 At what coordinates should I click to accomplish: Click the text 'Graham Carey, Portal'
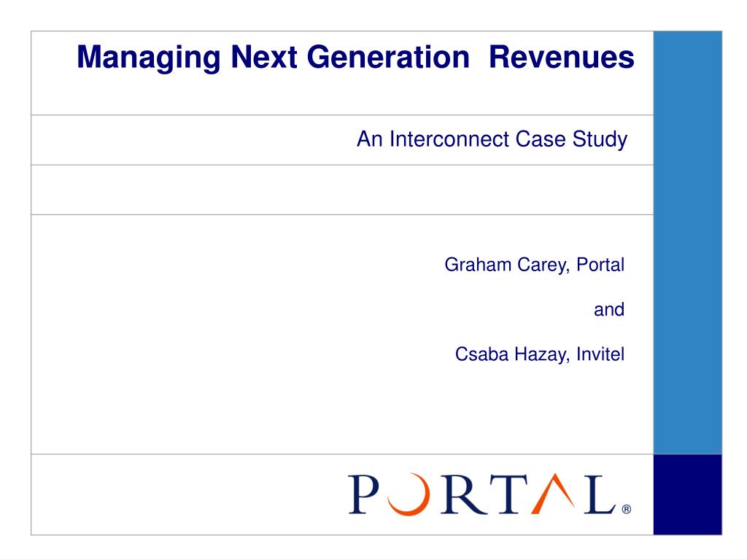[x=534, y=265]
